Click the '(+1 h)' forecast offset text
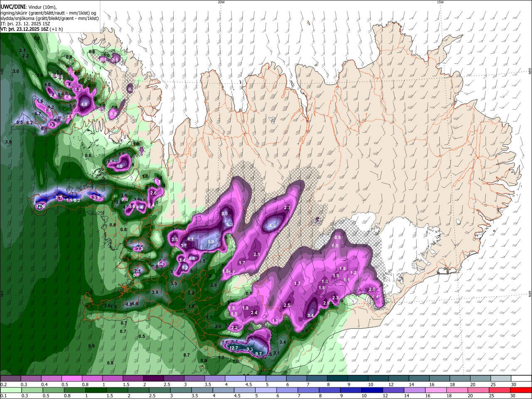 pyautogui.click(x=56, y=29)
